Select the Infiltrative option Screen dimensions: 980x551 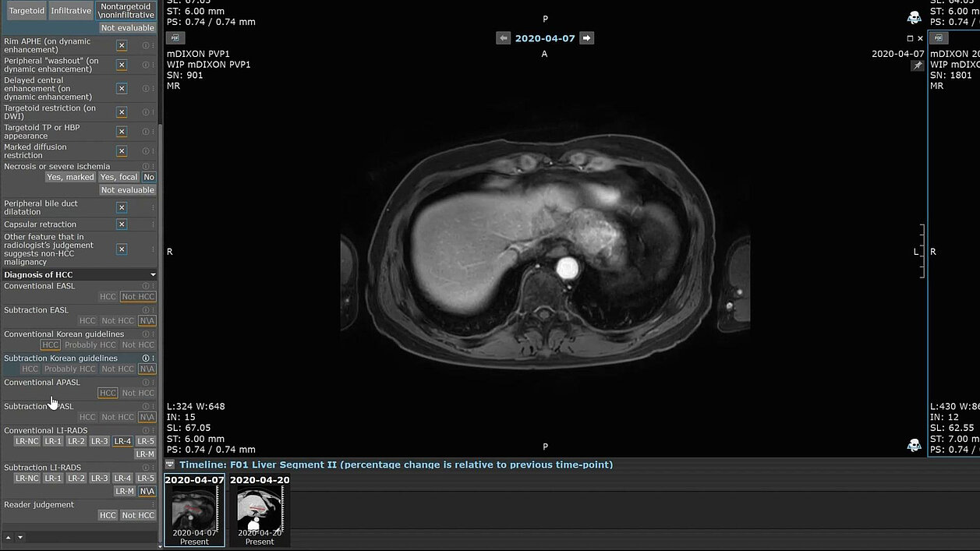(x=70, y=11)
